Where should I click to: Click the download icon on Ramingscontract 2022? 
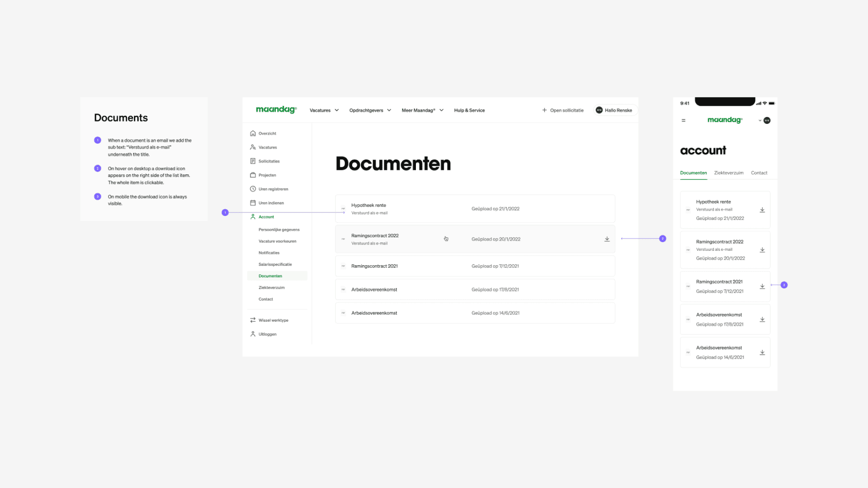tap(607, 239)
